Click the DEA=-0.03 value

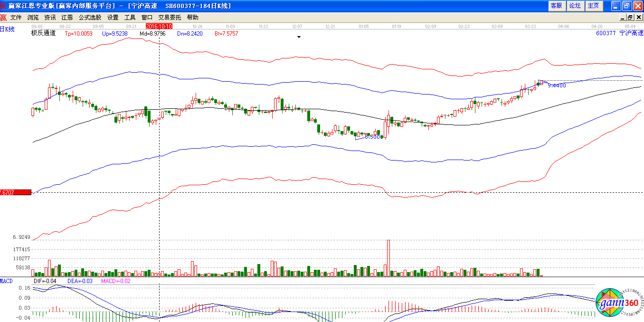pos(79,281)
